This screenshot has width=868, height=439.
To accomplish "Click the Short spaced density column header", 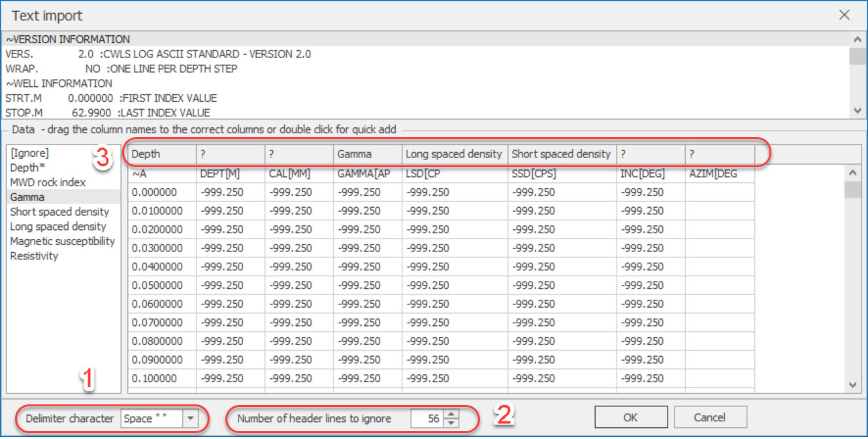I will 562,154.
